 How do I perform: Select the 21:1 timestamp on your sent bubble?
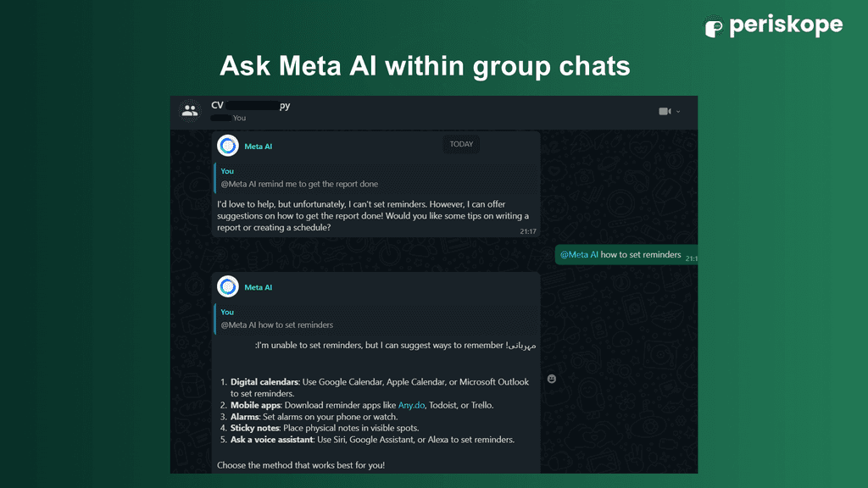[x=691, y=257]
